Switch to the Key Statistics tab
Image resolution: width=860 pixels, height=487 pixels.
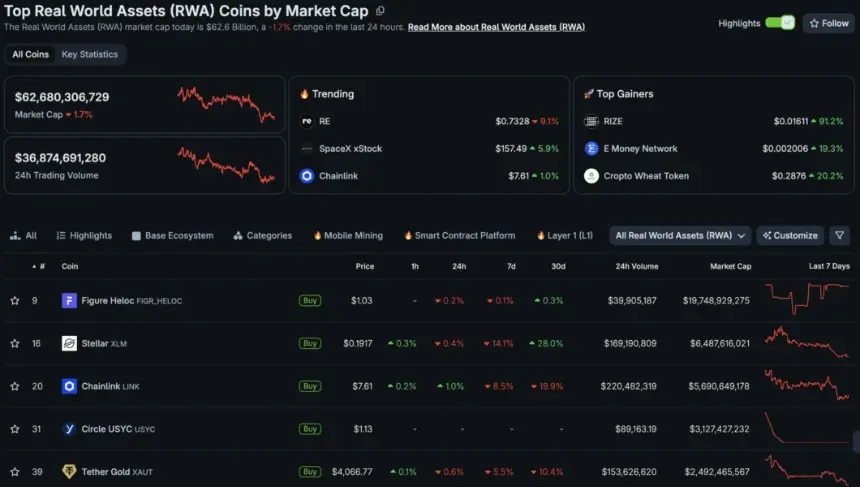89,54
